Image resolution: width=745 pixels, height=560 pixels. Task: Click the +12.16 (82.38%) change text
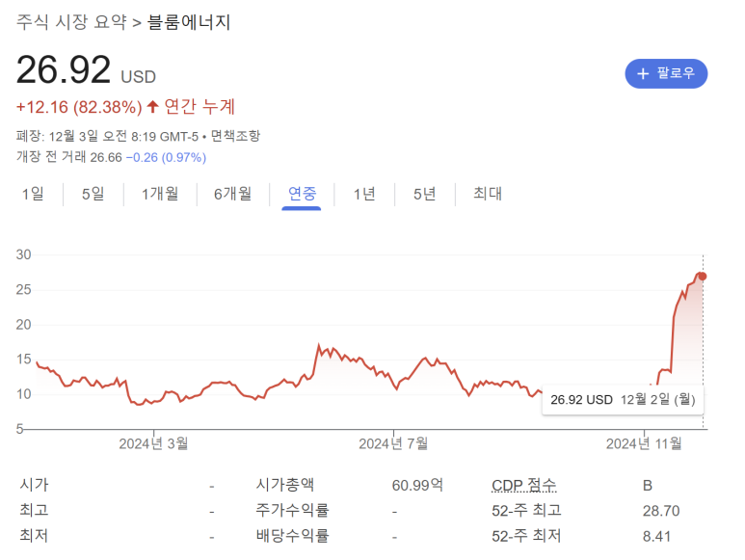pyautogui.click(x=79, y=107)
